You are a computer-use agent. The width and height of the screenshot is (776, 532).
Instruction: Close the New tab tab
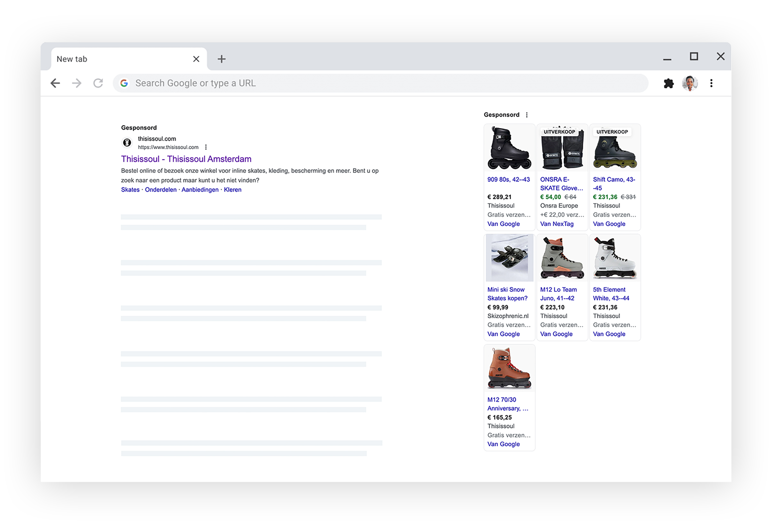196,59
